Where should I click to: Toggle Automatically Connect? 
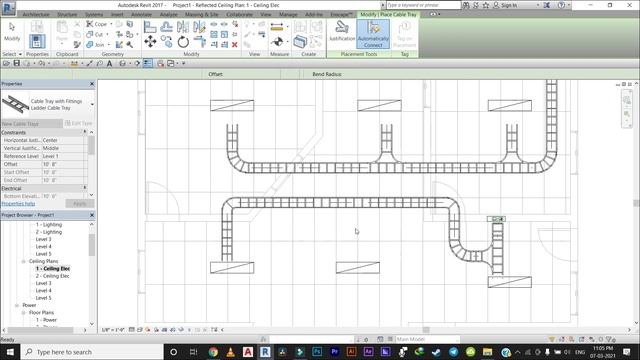point(373,34)
